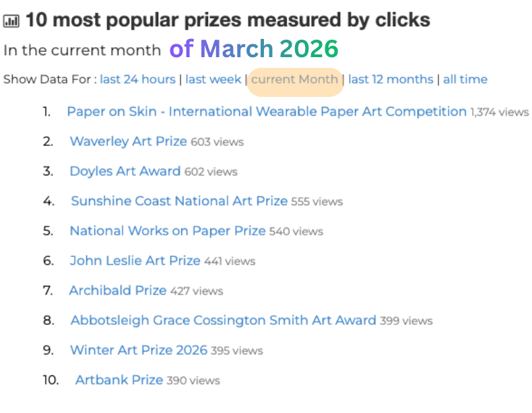532x413 pixels.
Task: View all time popular prizes
Action: pos(465,79)
